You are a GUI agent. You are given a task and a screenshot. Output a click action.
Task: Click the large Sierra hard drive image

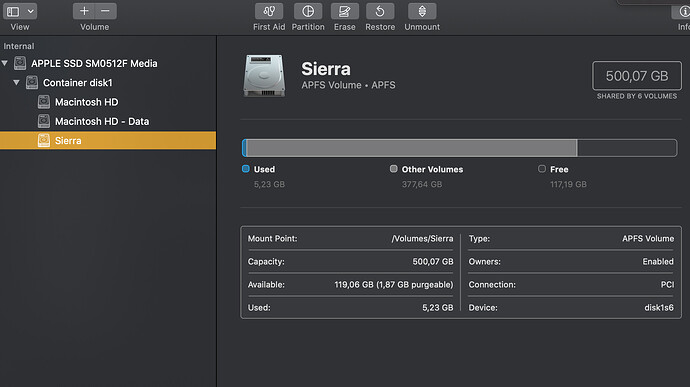pos(264,76)
